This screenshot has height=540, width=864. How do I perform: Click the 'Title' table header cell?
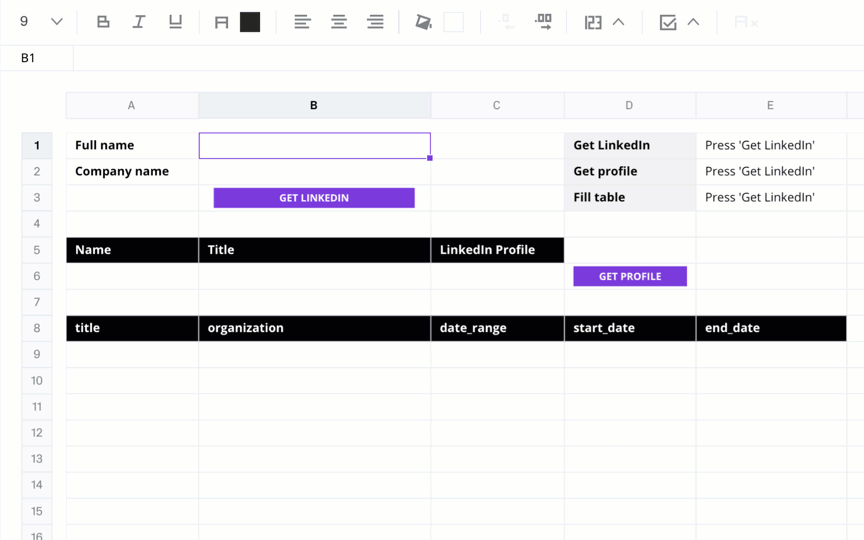(315, 250)
